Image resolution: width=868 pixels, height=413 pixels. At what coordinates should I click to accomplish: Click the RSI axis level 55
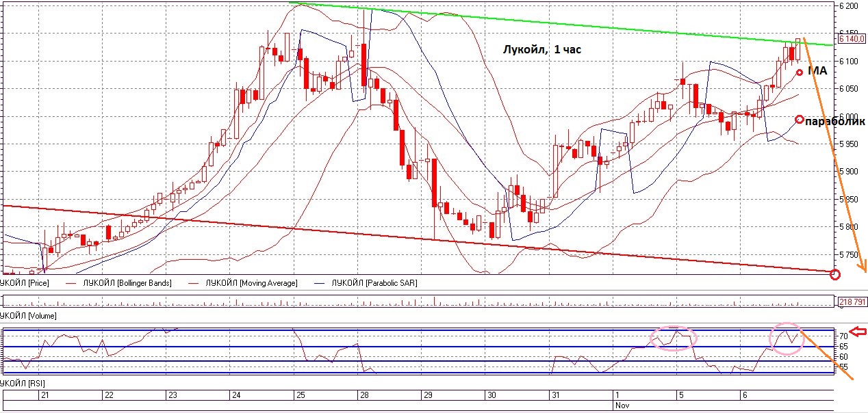tap(843, 367)
